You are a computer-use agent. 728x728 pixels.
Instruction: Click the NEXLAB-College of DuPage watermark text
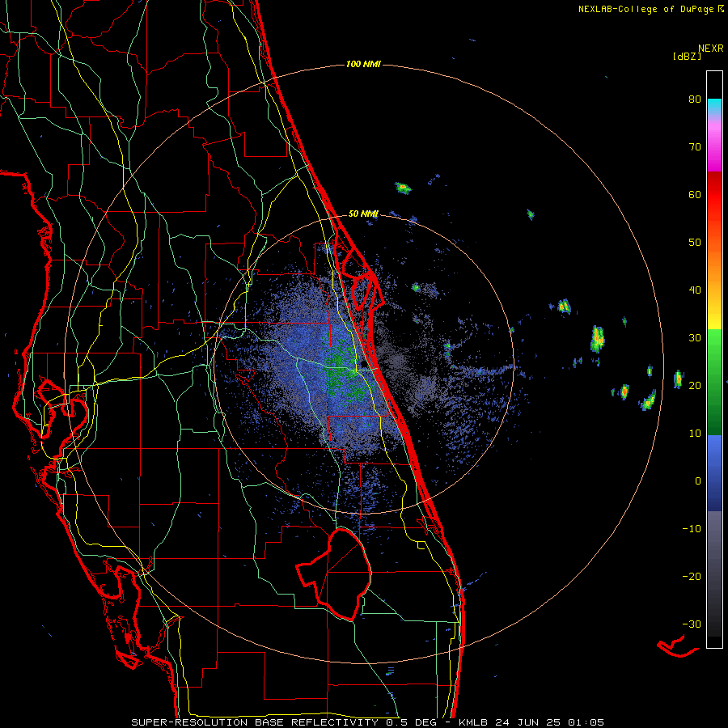651,9
